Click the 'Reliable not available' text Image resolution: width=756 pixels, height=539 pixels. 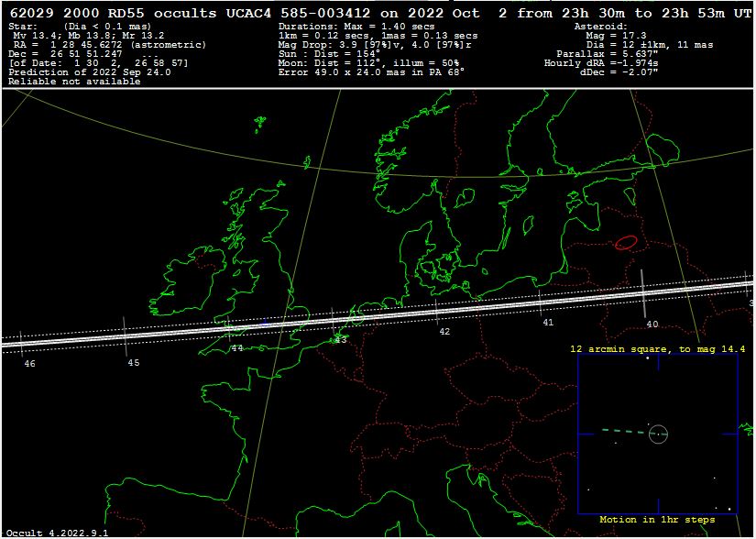click(74, 82)
